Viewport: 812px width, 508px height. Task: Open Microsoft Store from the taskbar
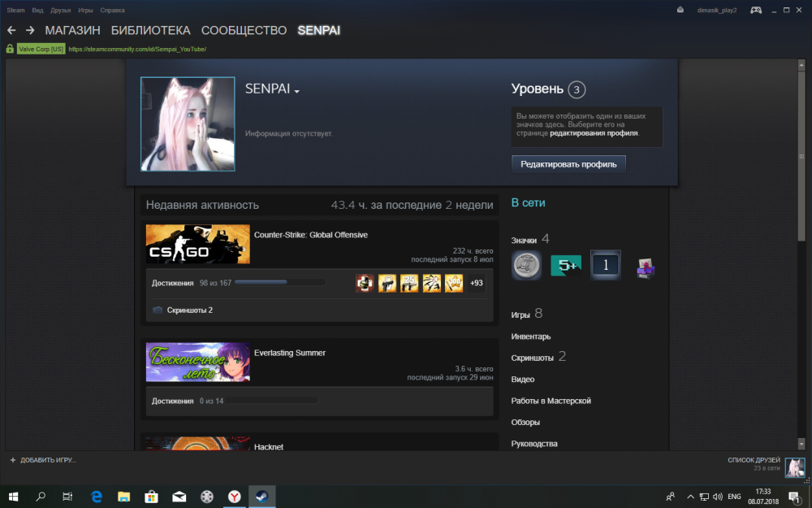click(151, 497)
